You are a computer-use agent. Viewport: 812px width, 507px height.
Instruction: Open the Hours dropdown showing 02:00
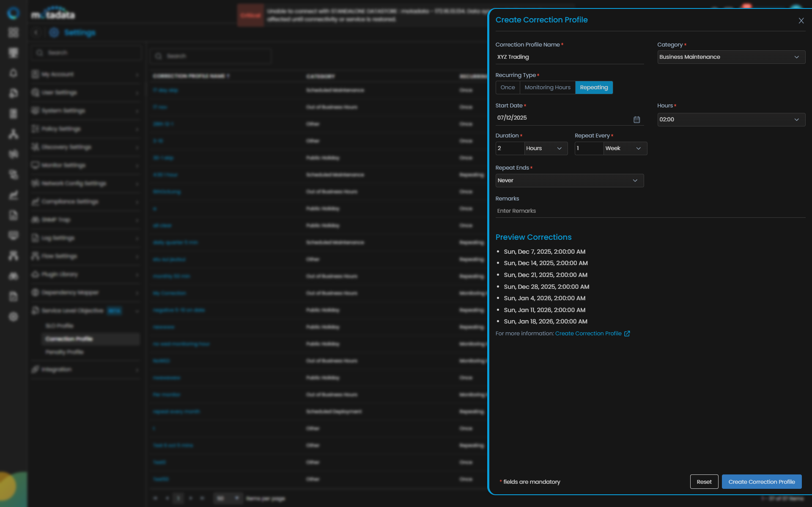731,120
